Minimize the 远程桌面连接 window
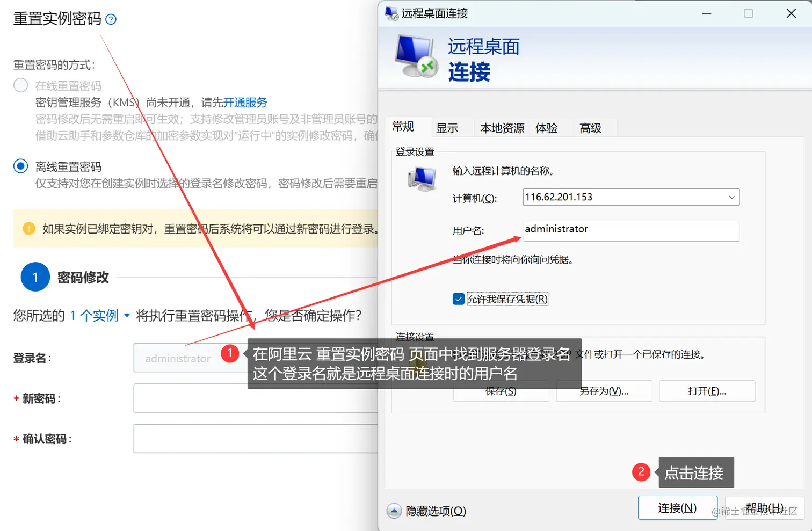This screenshot has width=812, height=531. (707, 13)
